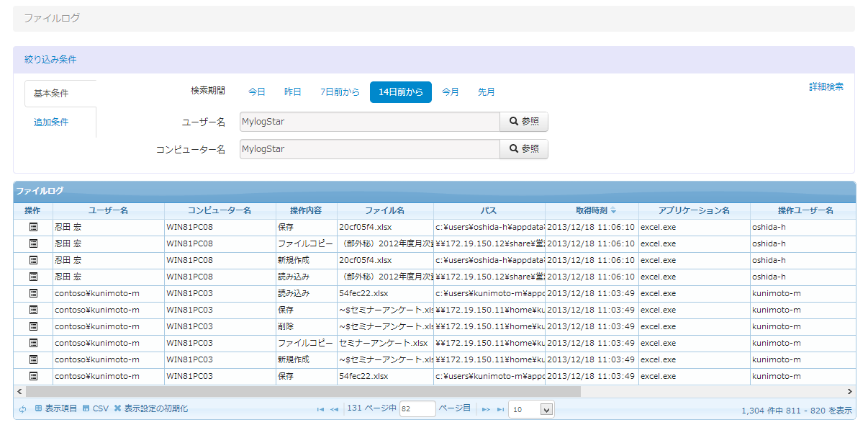Select the 7日前から search period

[340, 92]
